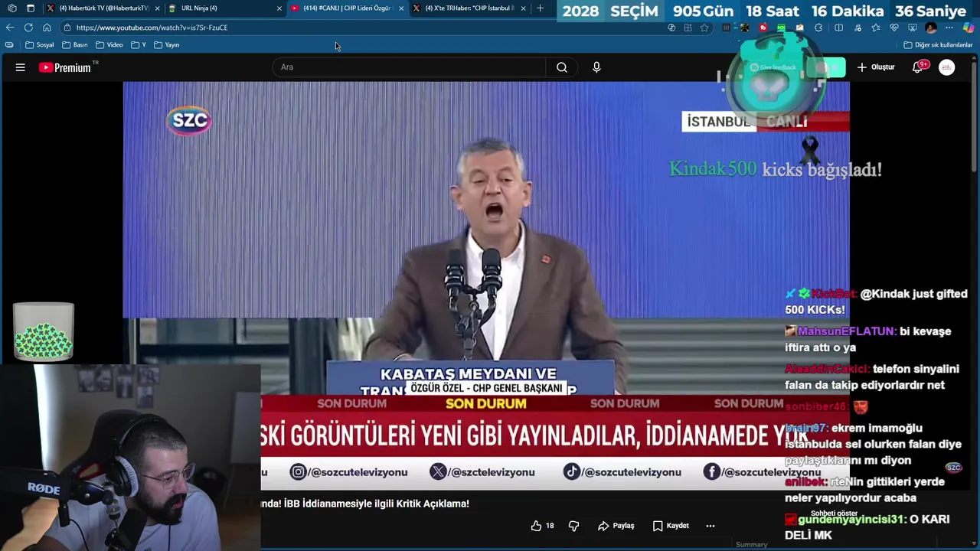Open the YouTube guide hamburger menu
This screenshot has width=980, height=551.
coord(21,67)
